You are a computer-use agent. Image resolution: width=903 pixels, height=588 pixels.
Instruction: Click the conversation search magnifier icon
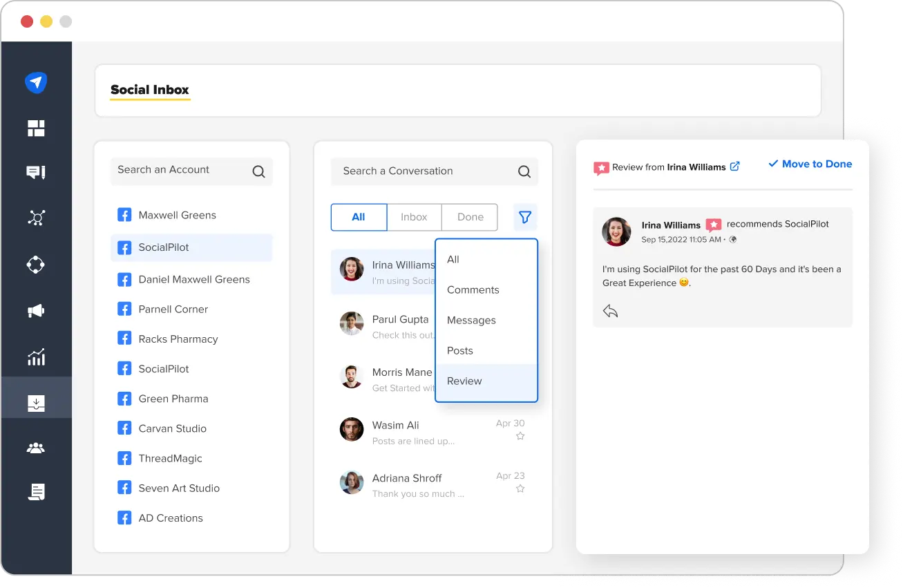[x=524, y=171]
